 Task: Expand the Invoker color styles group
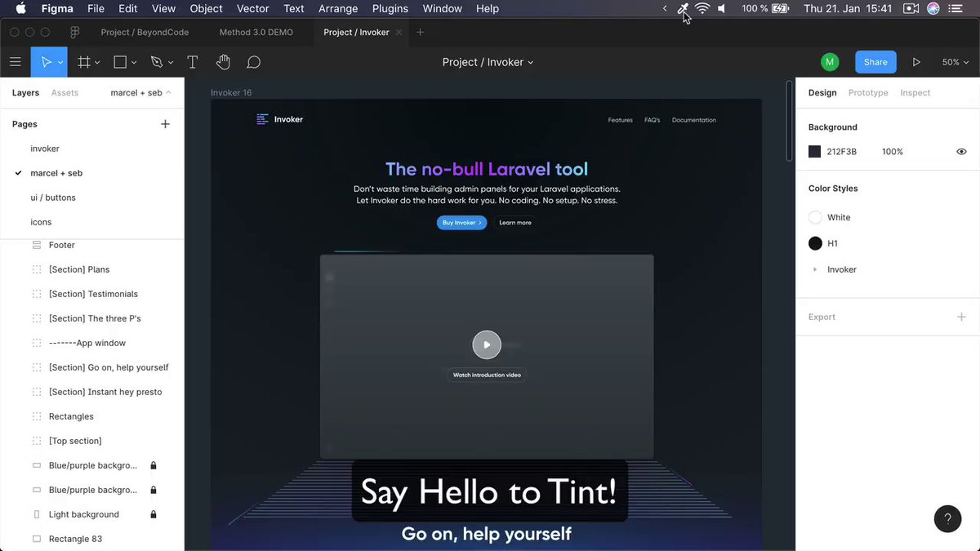815,269
